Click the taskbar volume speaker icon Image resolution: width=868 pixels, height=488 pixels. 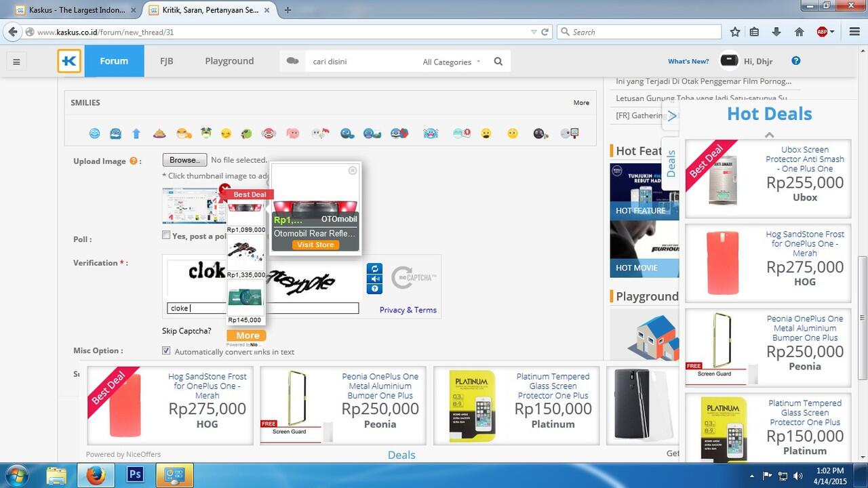tap(798, 476)
